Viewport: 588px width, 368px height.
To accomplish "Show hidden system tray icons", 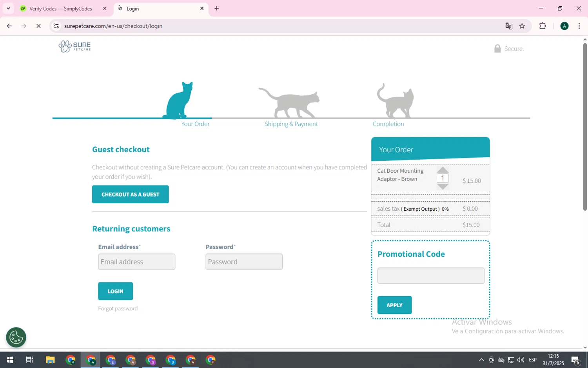I will pyautogui.click(x=481, y=360).
